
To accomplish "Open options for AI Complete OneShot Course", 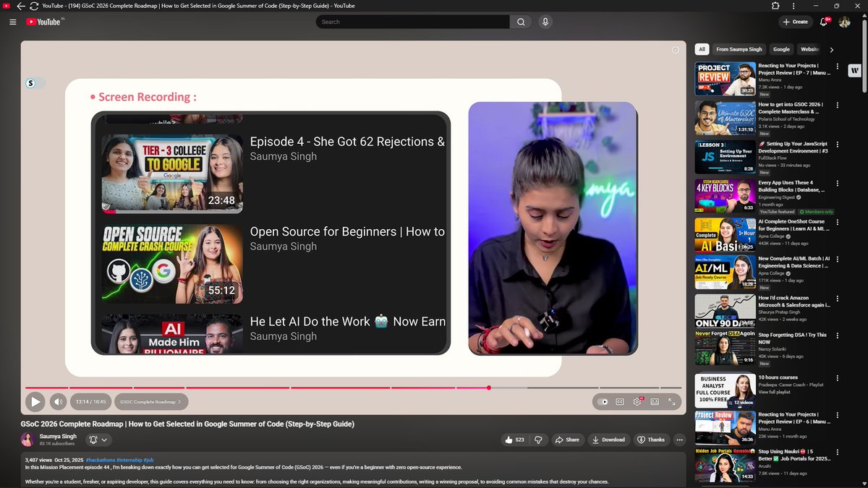I will (x=838, y=222).
